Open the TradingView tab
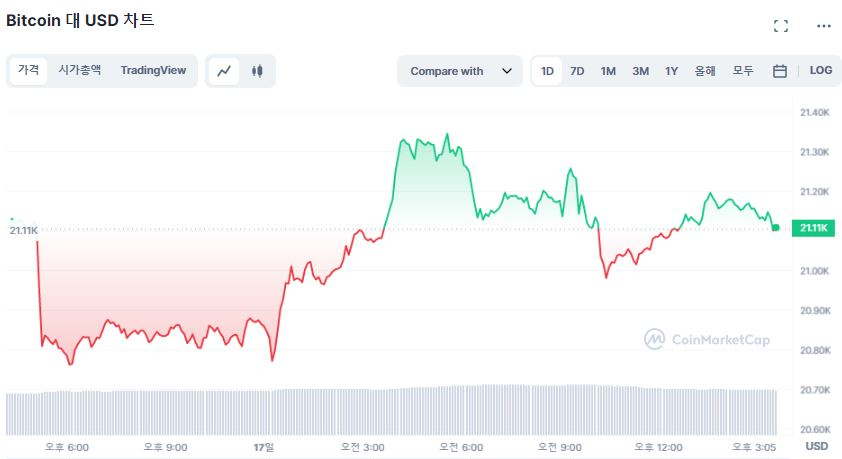This screenshot has height=459, width=842. [x=153, y=70]
